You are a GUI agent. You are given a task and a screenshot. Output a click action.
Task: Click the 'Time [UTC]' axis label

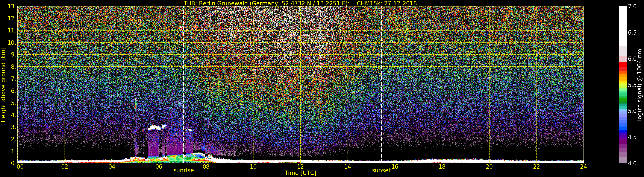click(x=300, y=173)
